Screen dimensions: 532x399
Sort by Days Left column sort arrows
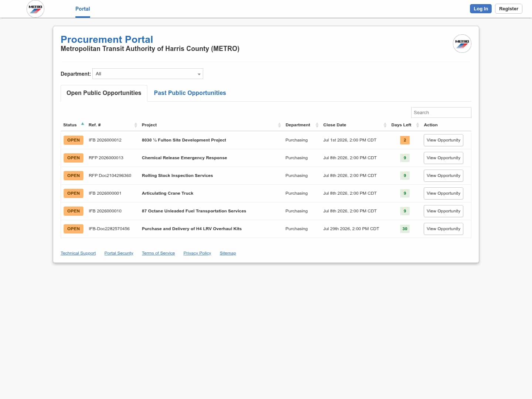417,125
